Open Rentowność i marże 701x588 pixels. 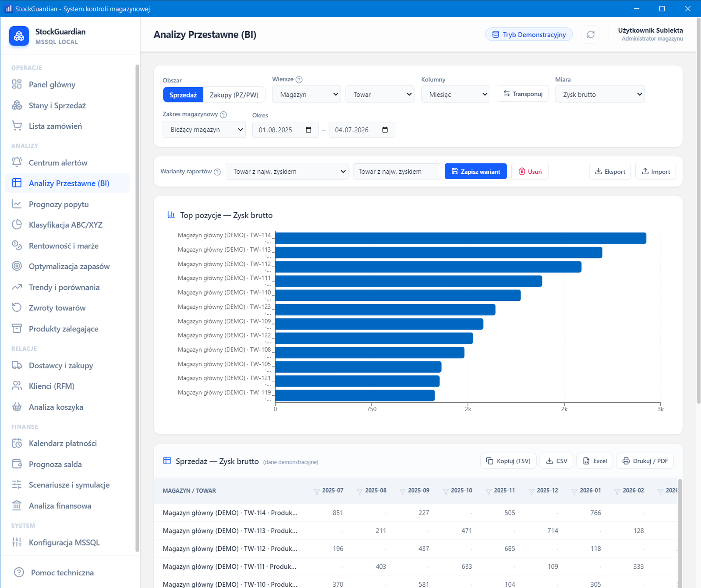pos(68,246)
